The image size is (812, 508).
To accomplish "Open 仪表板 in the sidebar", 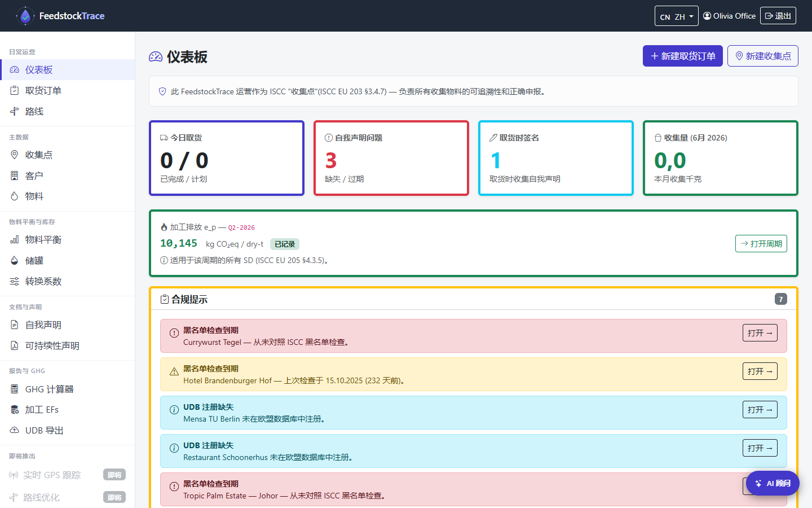I will [x=68, y=70].
